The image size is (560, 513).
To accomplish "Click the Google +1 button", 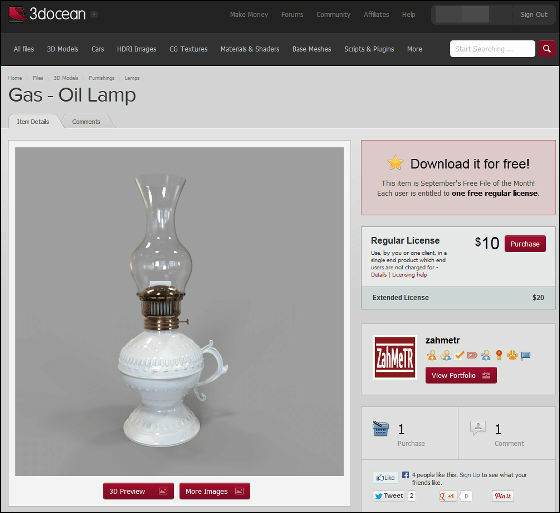I will tap(447, 496).
